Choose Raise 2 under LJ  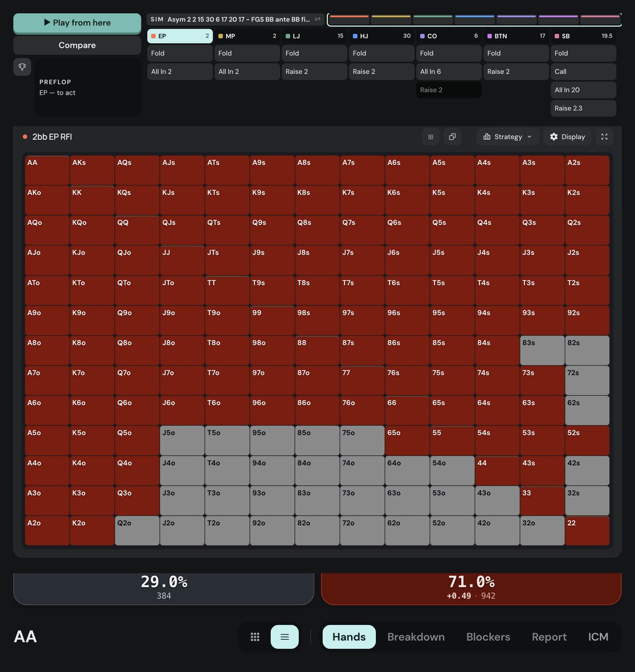click(x=314, y=71)
